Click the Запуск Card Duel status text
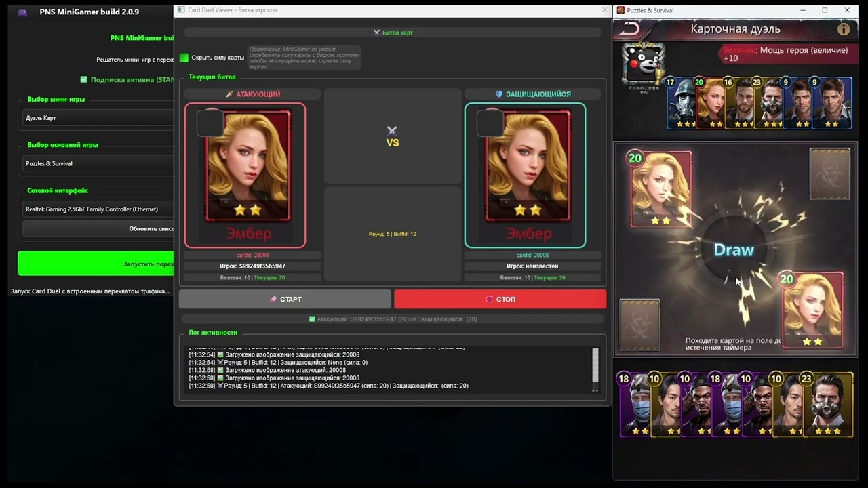The image size is (868, 488). coord(90,291)
